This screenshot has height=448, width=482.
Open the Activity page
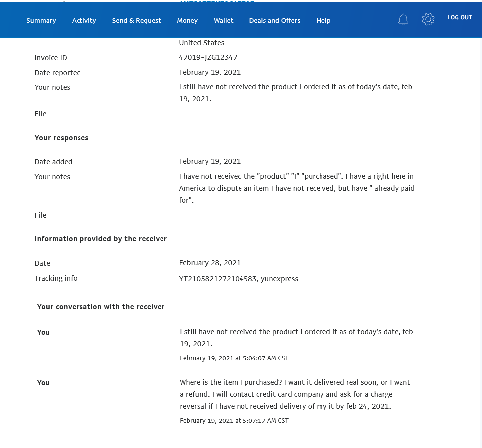pos(84,21)
